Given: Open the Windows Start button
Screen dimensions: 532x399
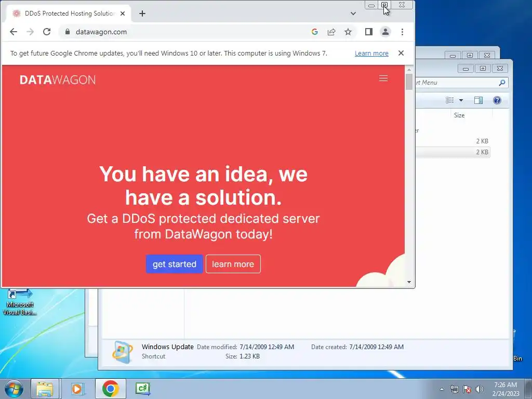Looking at the screenshot, I should (x=14, y=389).
